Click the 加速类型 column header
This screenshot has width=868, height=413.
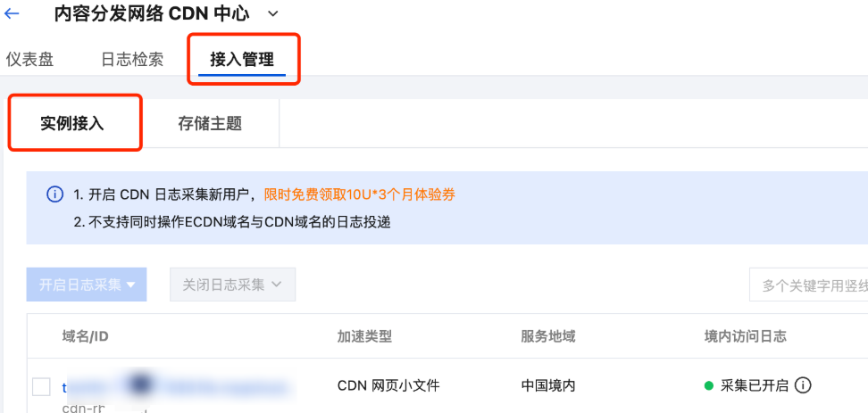364,336
